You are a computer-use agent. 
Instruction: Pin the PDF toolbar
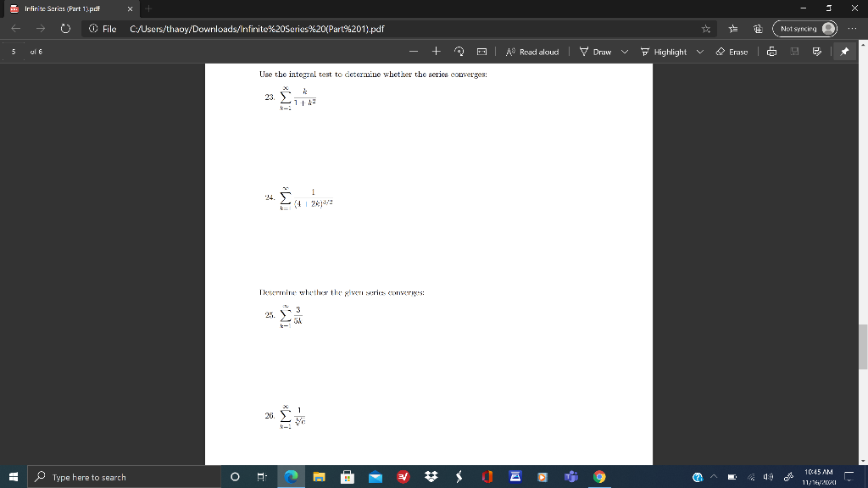tap(843, 52)
